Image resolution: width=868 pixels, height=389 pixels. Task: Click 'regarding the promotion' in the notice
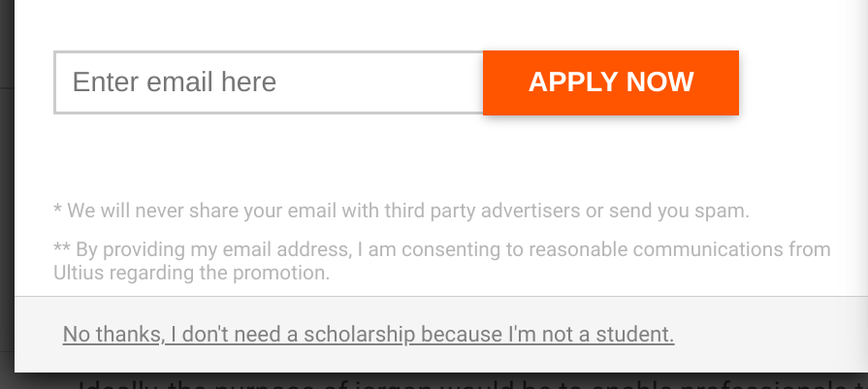[234, 274]
